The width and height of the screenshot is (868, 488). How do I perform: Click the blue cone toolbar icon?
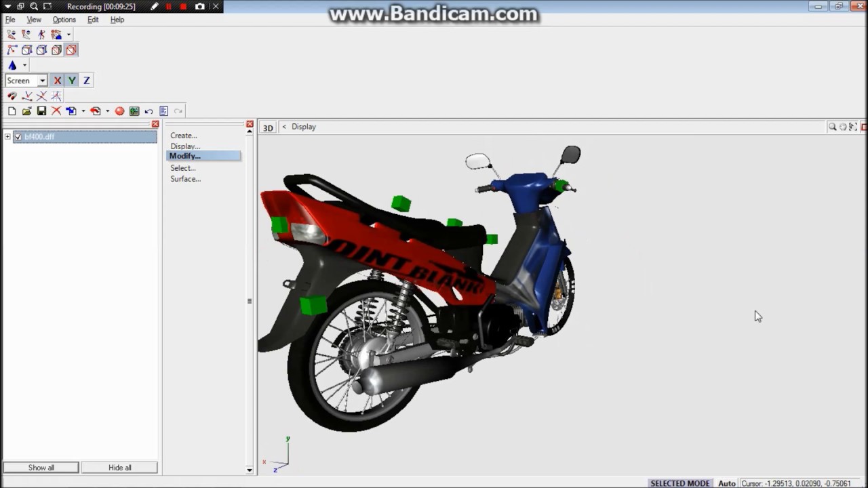click(12, 65)
